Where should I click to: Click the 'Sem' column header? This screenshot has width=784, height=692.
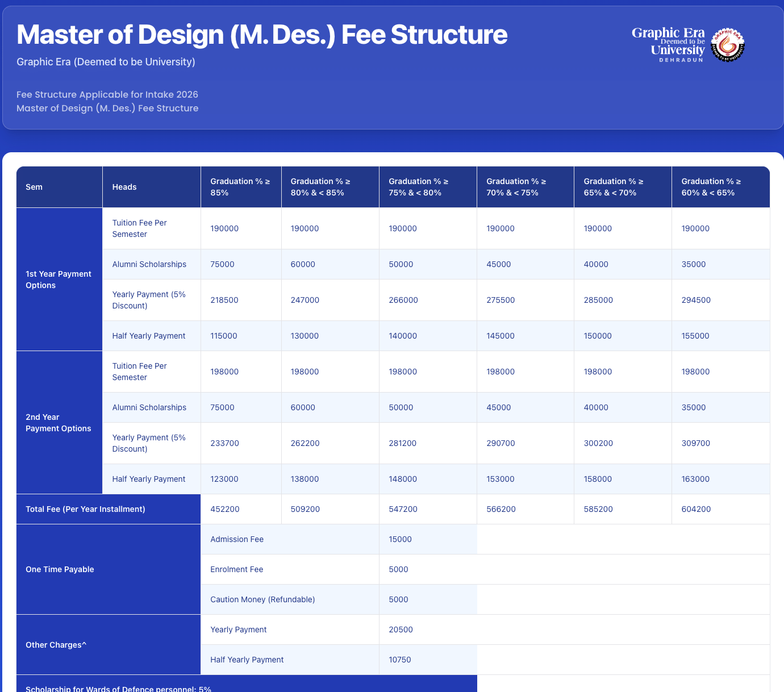pyautogui.click(x=34, y=187)
